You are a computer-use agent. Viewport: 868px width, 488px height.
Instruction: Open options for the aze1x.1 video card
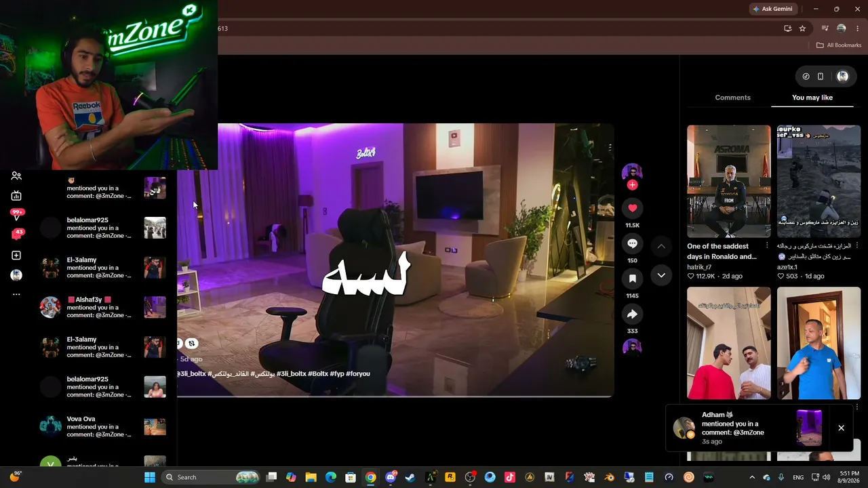point(857,245)
